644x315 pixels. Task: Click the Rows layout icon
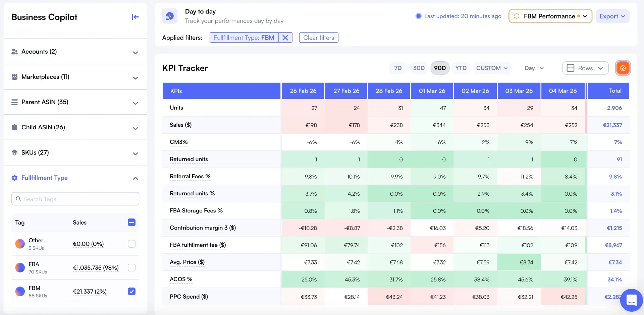(570, 68)
